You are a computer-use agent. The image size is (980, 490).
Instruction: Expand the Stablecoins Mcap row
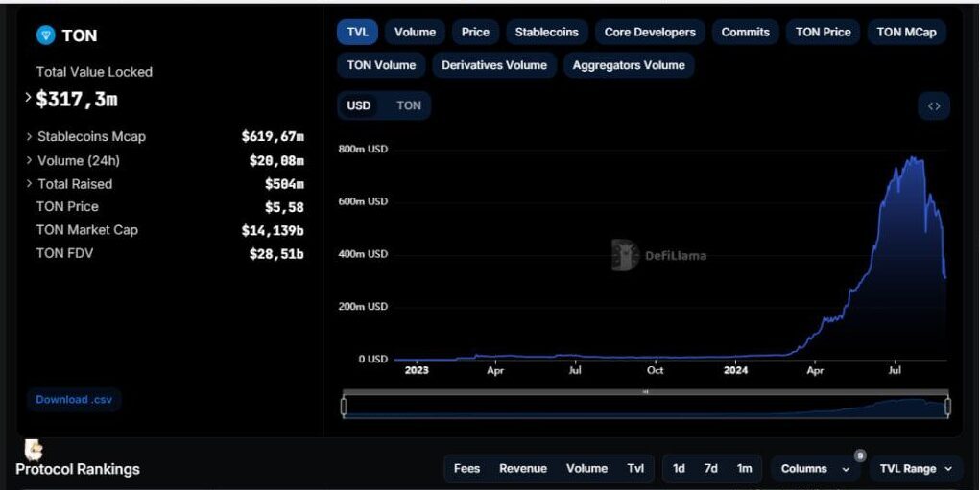(30, 136)
